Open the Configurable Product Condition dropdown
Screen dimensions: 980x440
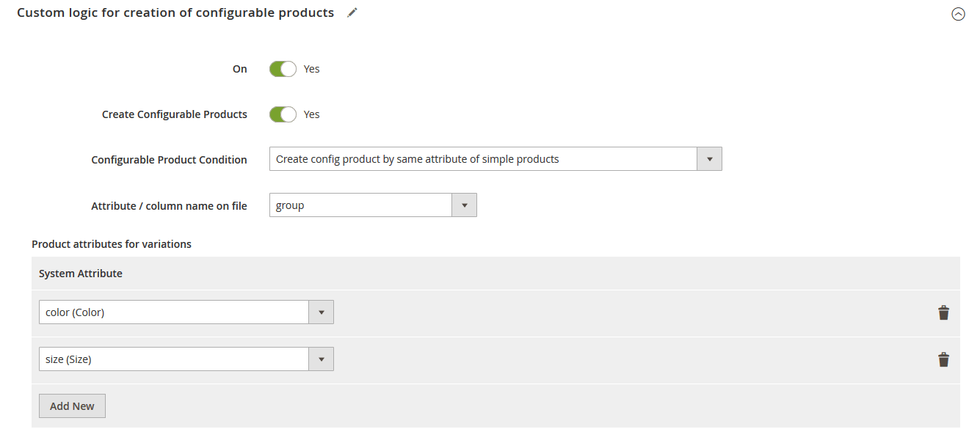click(496, 159)
